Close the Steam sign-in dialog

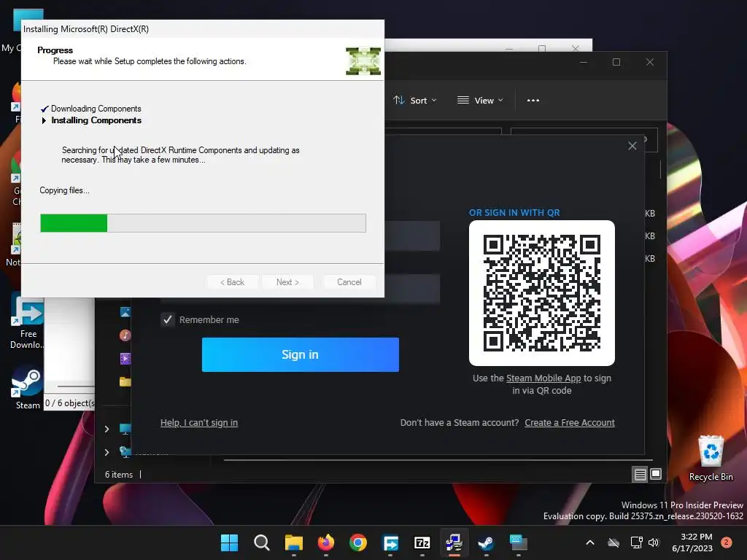click(x=632, y=146)
